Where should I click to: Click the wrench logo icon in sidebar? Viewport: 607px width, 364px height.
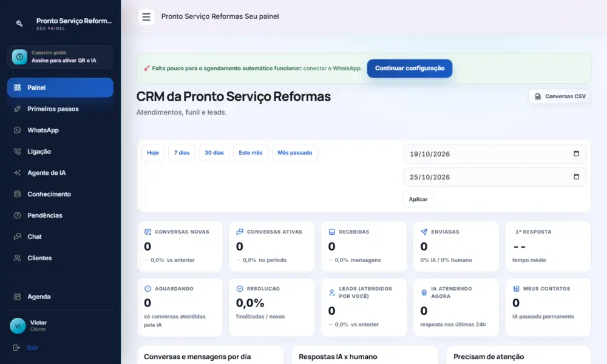(19, 24)
